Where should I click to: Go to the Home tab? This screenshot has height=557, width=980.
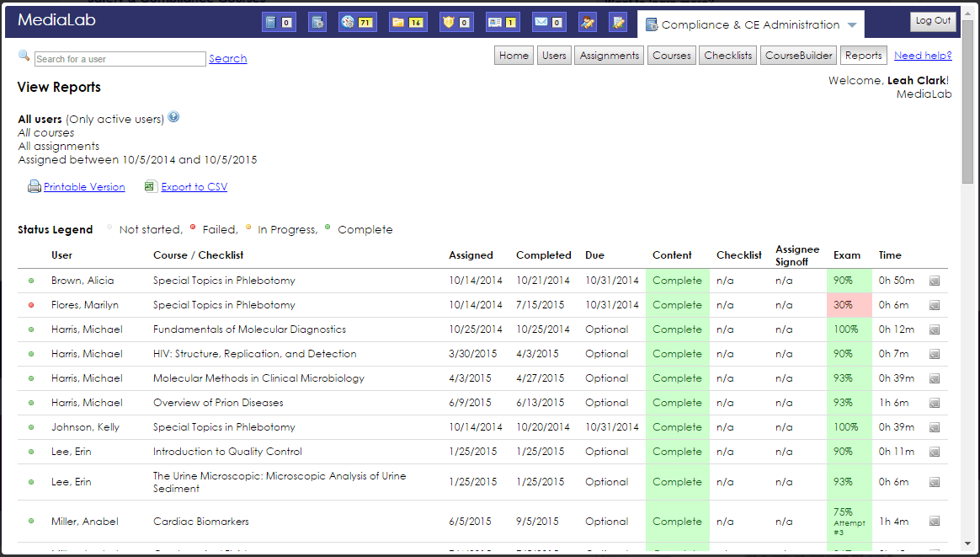pos(514,55)
